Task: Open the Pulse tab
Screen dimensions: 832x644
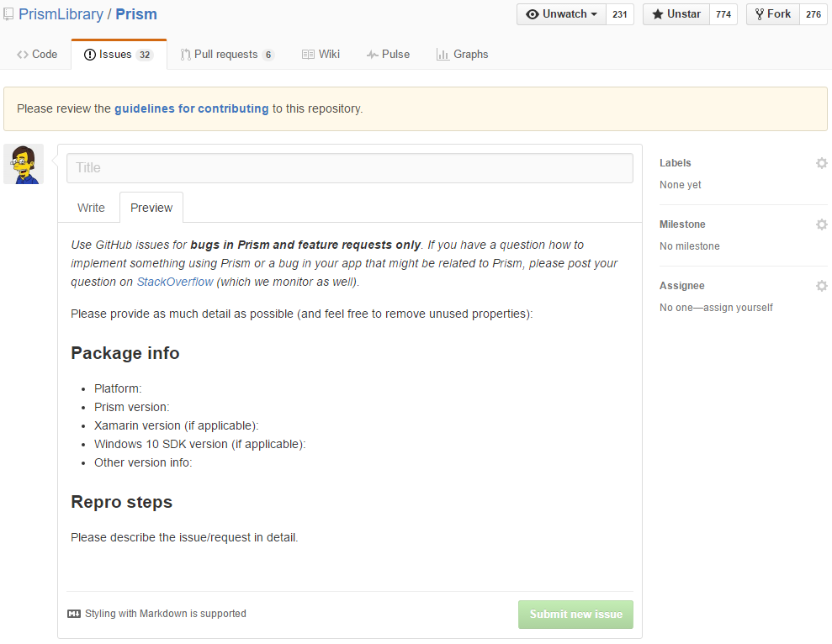Action: tap(388, 54)
